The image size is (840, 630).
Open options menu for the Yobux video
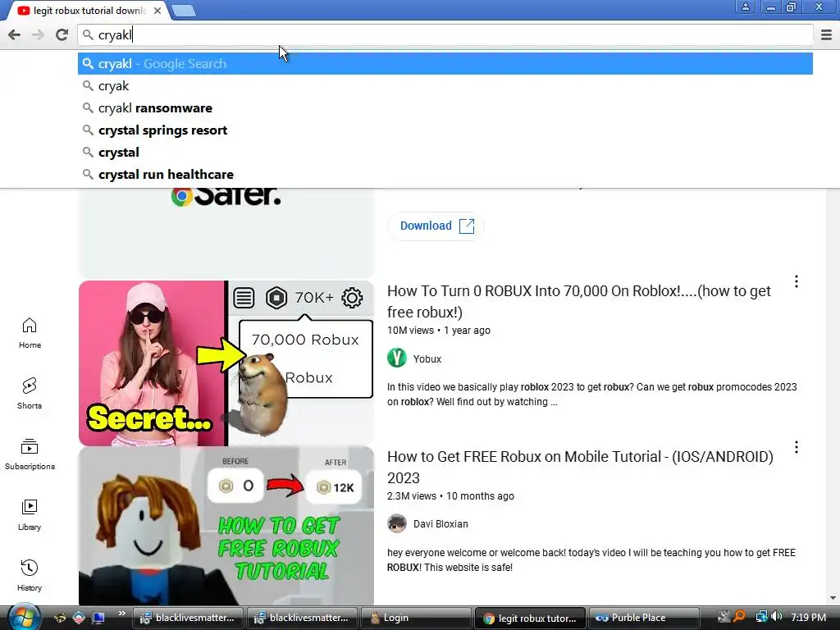click(796, 282)
